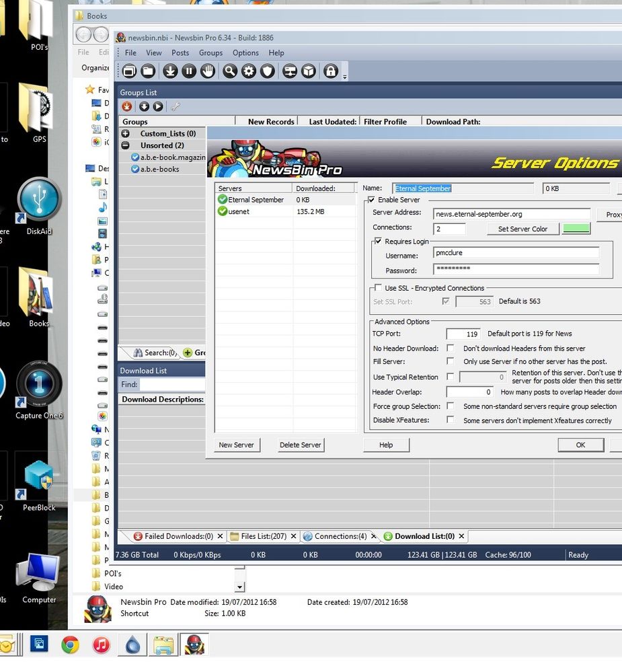
Task: Check the Use Typical Retention checkbox
Action: [451, 377]
